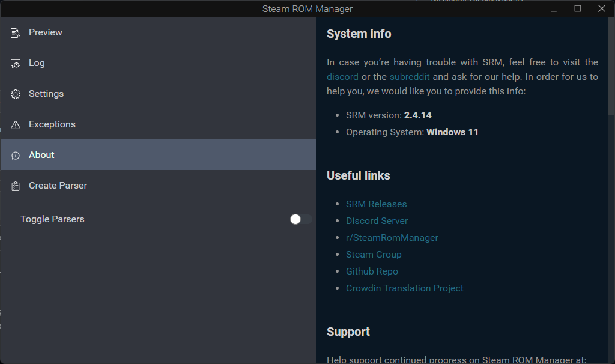Click the Steam Group link
This screenshot has width=615, height=364.
374,254
